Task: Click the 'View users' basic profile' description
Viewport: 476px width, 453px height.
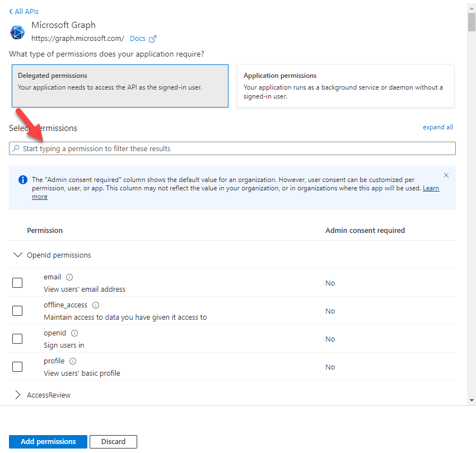Action: 82,373
